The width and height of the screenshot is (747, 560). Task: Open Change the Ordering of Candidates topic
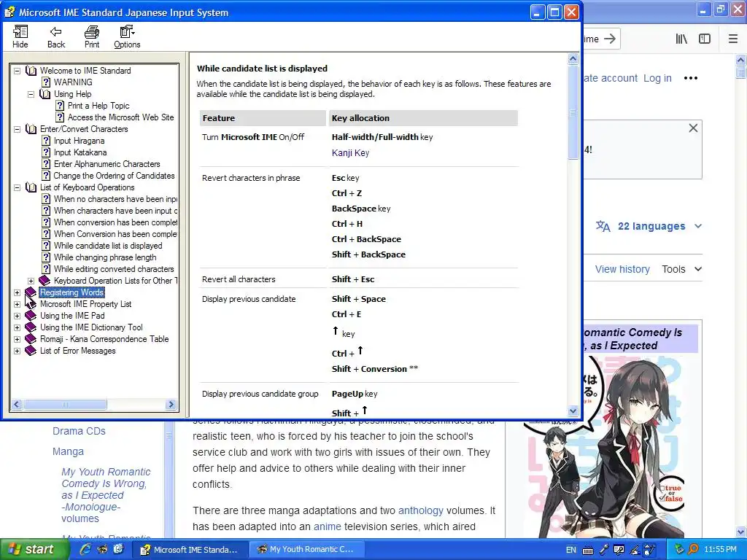click(114, 176)
